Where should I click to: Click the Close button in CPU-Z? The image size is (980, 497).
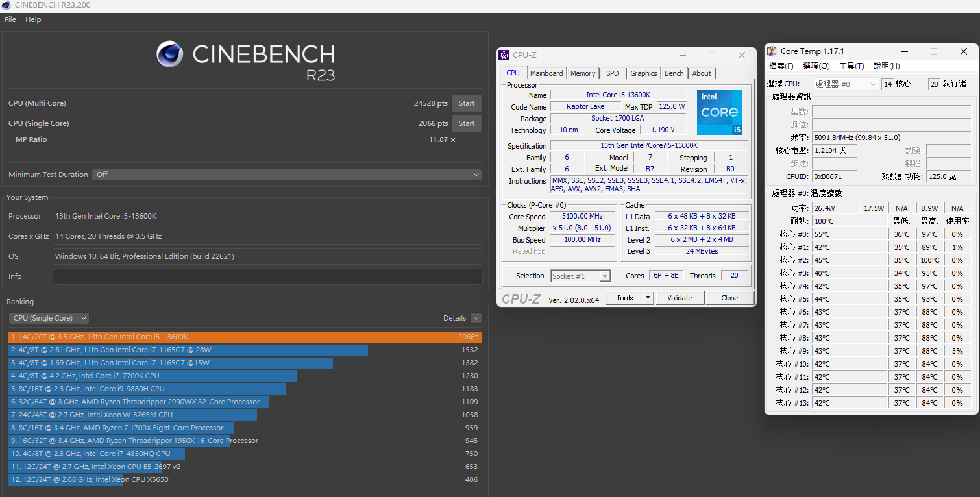pos(729,298)
